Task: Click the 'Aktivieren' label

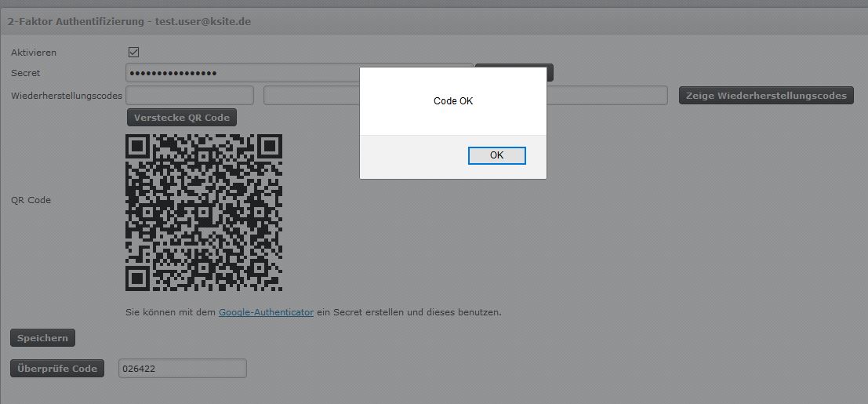Action: tap(34, 53)
